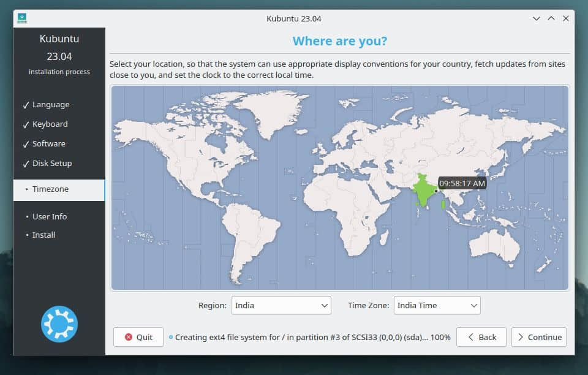Click the Kubuntu gear logo in sidebar
The width and height of the screenshot is (588, 375).
click(59, 324)
